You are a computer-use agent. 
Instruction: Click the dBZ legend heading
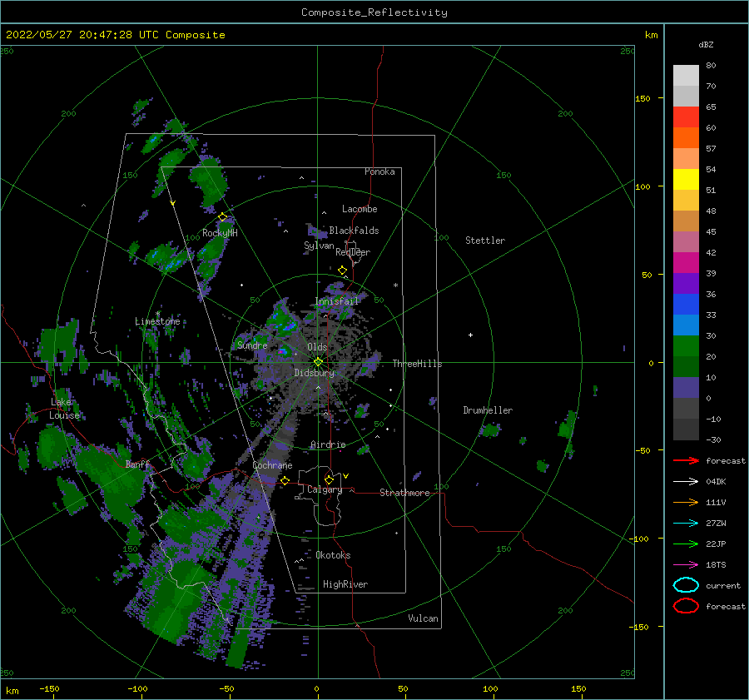[706, 44]
